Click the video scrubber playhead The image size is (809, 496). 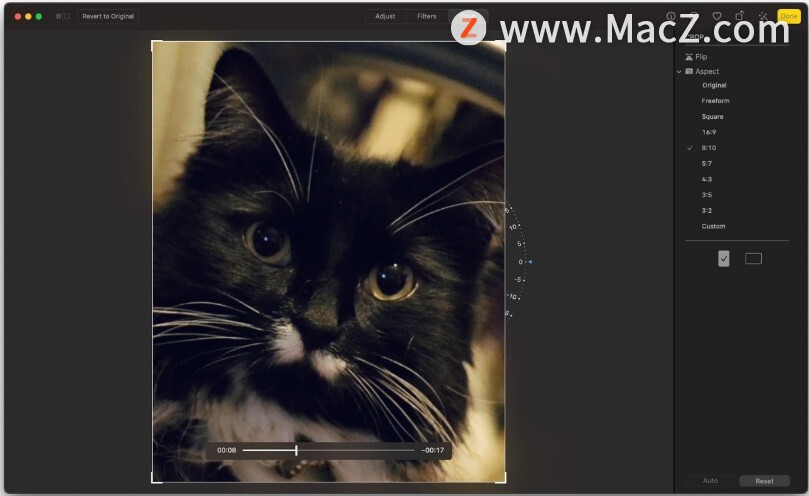point(296,450)
